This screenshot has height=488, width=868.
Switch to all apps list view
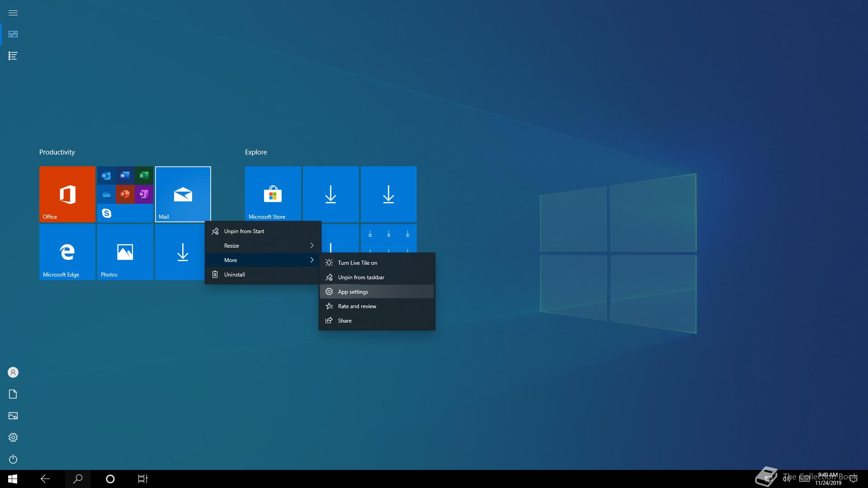tap(13, 56)
